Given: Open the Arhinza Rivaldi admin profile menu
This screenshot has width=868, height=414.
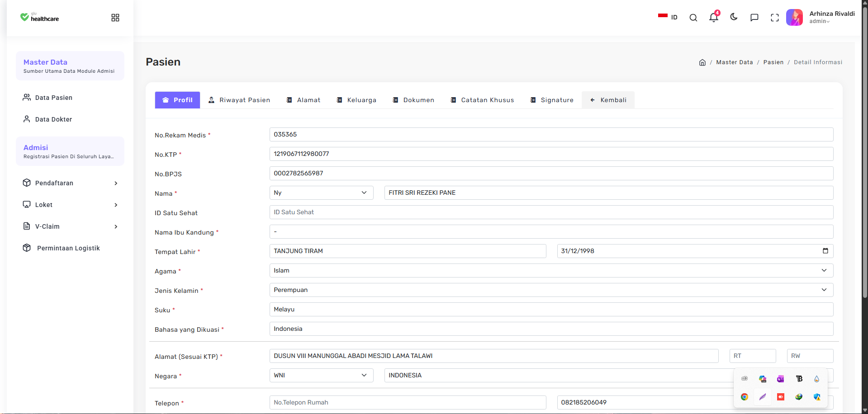Looking at the screenshot, I should point(820,17).
